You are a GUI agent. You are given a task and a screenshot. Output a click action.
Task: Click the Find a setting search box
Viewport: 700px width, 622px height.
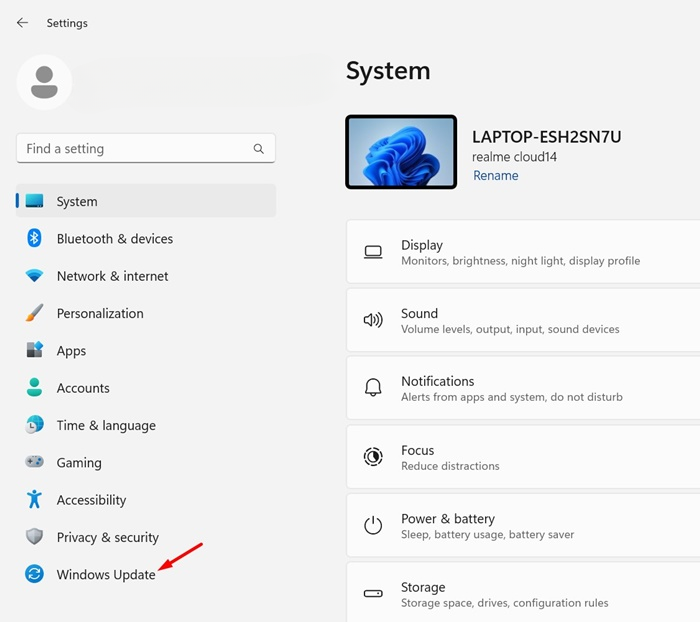(146, 148)
